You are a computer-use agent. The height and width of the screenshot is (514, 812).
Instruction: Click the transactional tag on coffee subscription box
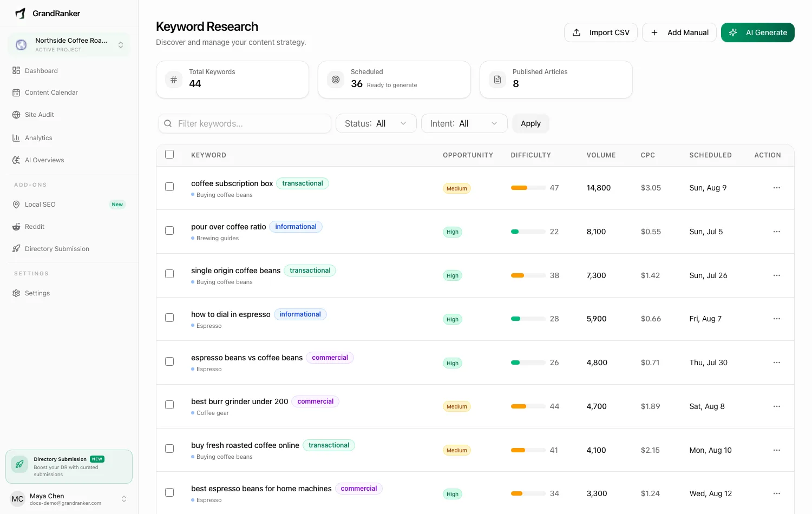303,183
